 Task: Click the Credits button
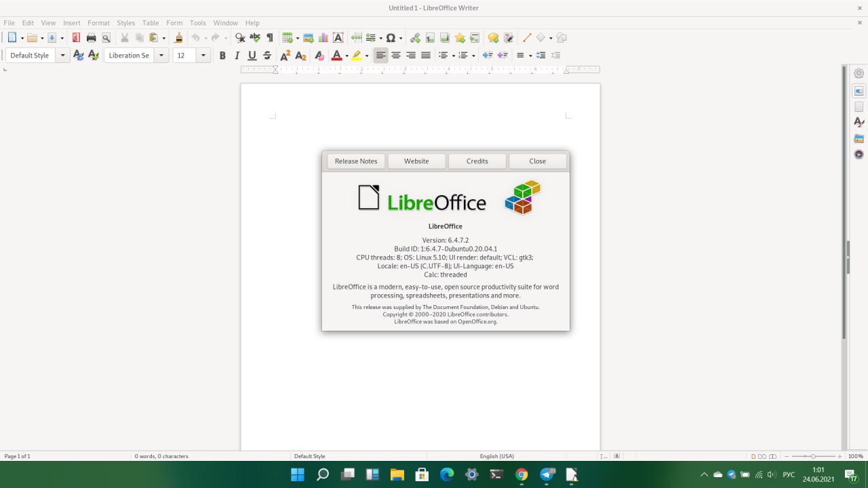[477, 161]
